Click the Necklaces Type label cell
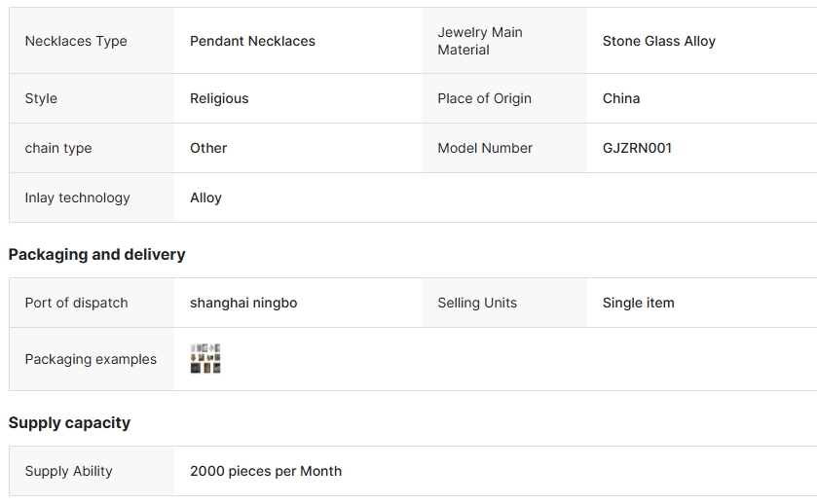 76,41
